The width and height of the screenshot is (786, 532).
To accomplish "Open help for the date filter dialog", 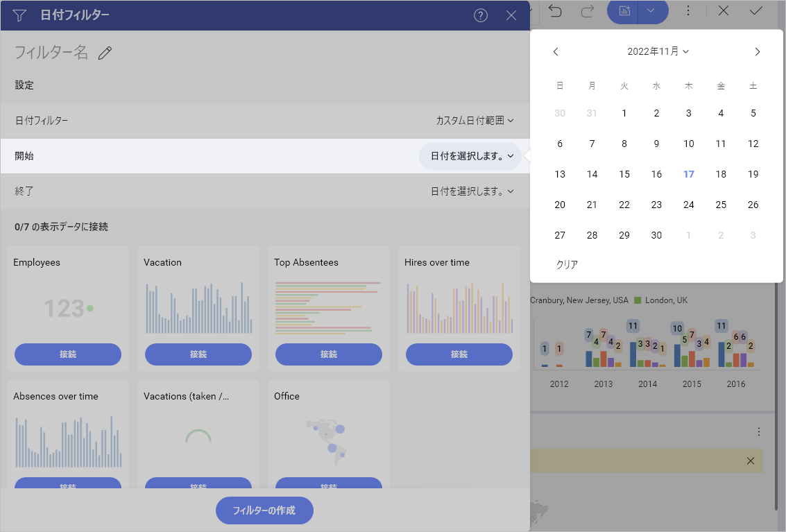I will click(480, 15).
